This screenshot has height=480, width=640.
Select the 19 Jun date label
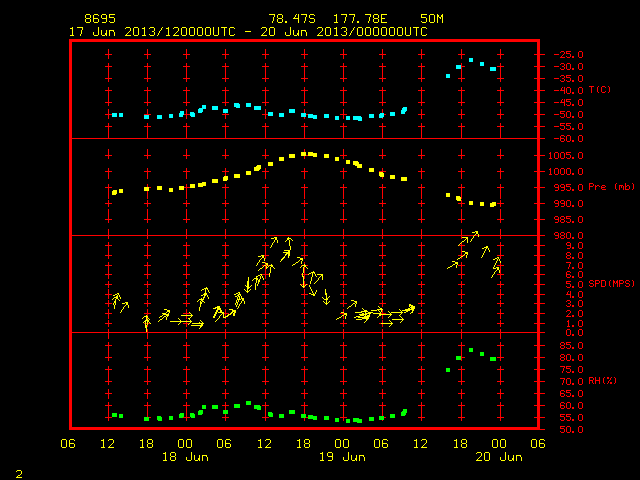[x=342, y=457]
